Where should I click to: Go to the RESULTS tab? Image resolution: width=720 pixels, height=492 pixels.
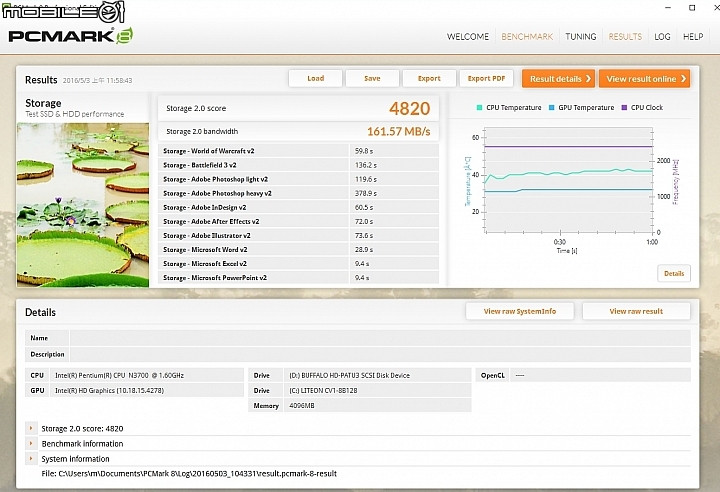tap(625, 37)
